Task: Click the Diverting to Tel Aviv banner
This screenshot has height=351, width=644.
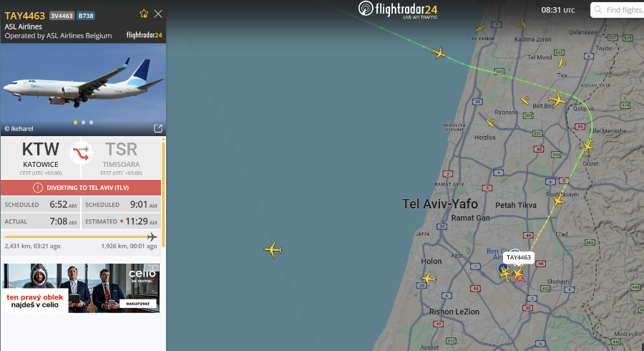Action: point(81,188)
